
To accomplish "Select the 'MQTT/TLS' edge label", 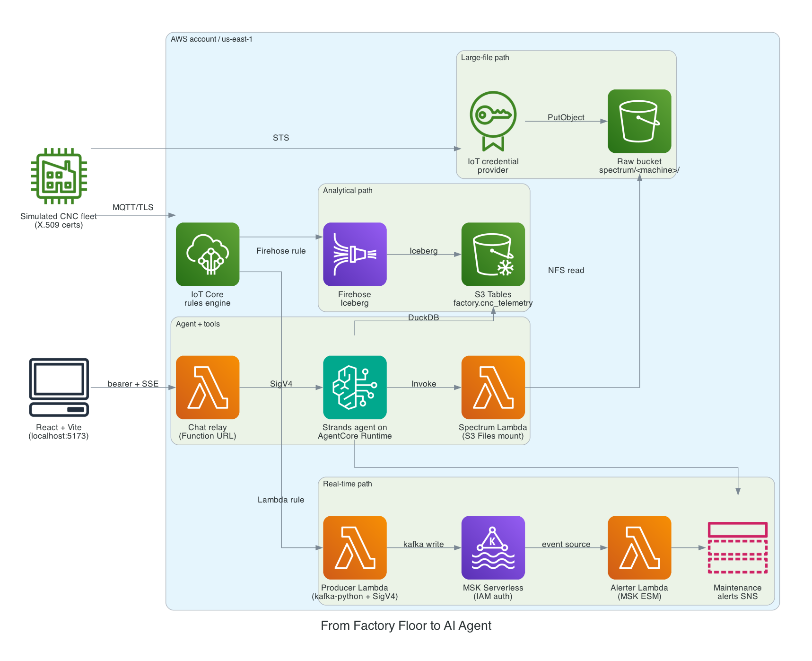I will (x=133, y=207).
